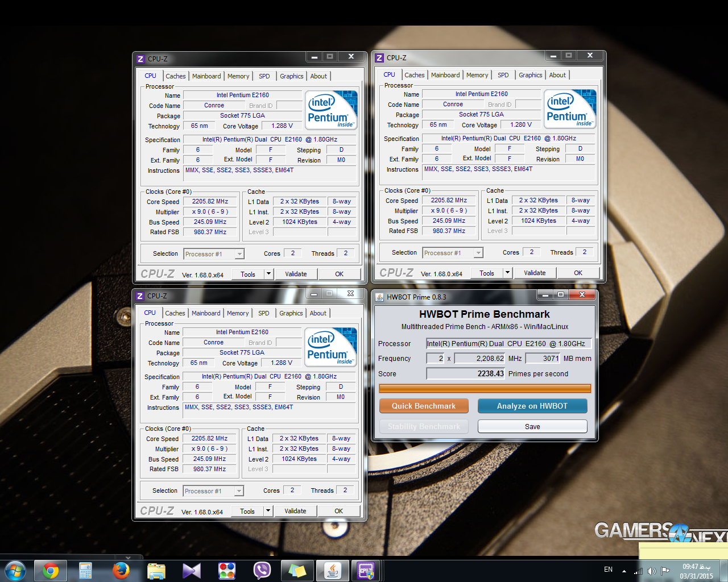Expand Tools dropdown arrow in top-left CPU-Z window

(269, 274)
